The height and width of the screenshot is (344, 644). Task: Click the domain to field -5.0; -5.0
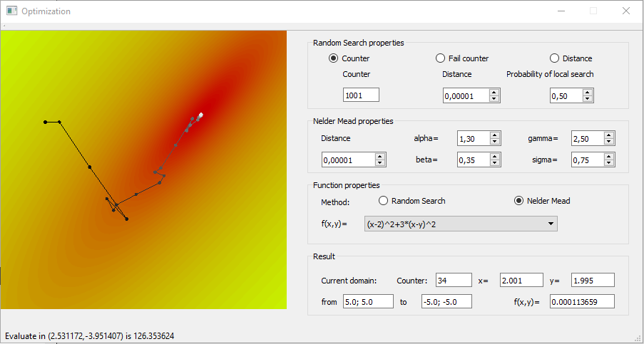[x=446, y=301]
